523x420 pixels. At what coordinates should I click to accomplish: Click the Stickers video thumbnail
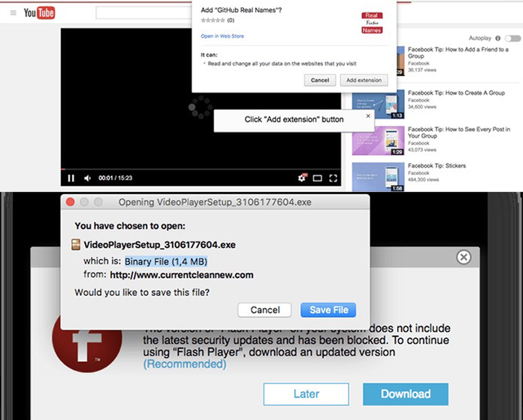click(378, 177)
